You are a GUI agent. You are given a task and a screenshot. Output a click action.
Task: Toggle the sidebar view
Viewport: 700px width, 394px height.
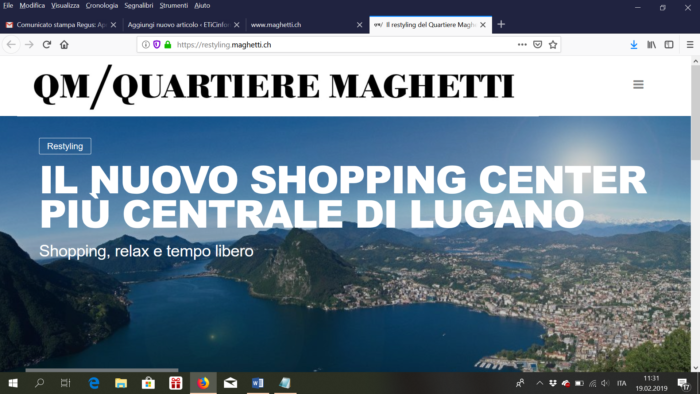pos(669,45)
